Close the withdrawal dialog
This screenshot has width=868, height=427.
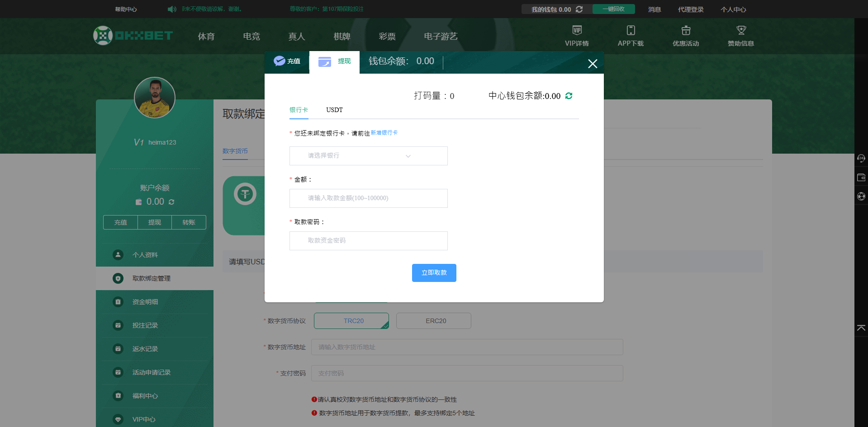point(593,64)
